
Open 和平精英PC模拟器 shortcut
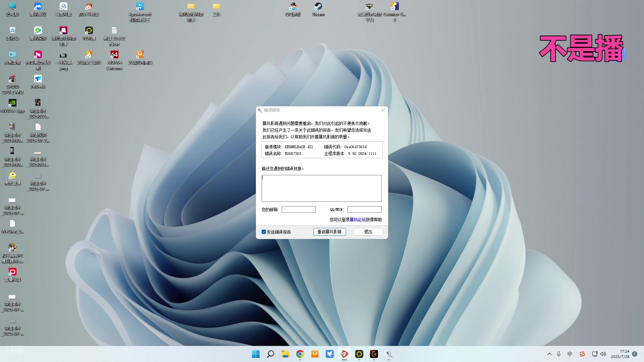point(12,253)
